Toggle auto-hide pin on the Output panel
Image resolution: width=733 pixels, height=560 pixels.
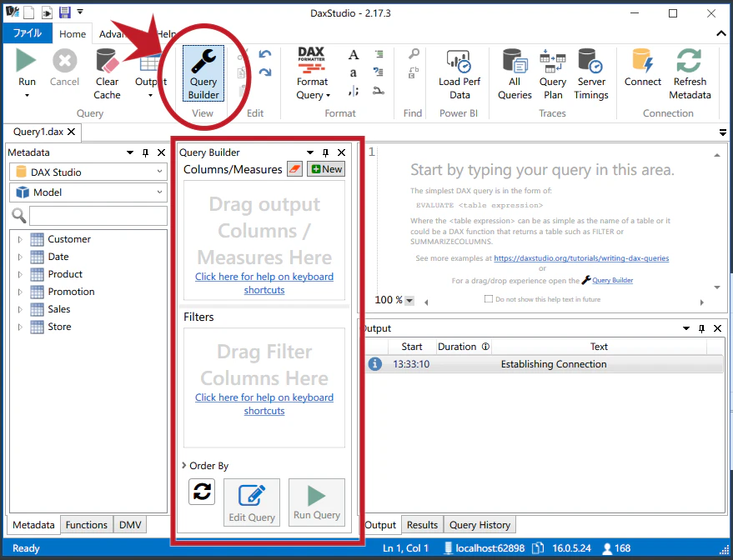tap(701, 328)
